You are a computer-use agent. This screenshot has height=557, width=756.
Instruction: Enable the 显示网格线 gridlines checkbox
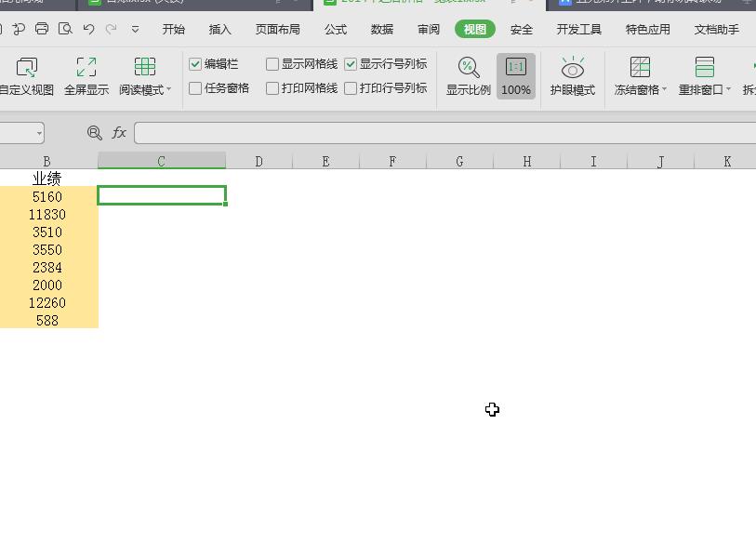point(272,64)
